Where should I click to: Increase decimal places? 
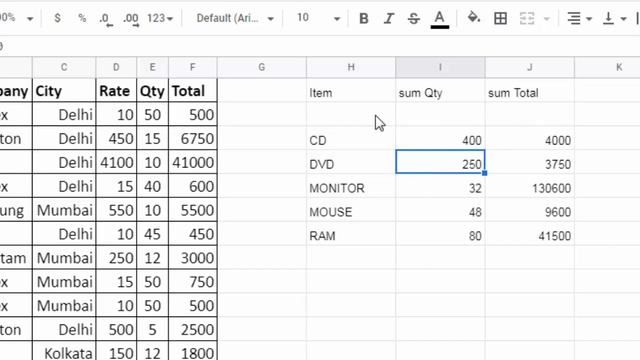[131, 19]
